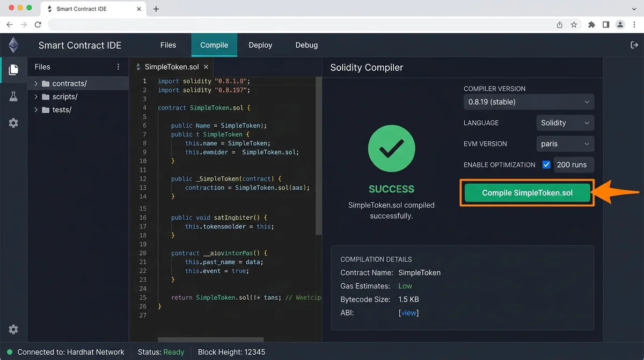Click the contracts folder icon

point(46,84)
